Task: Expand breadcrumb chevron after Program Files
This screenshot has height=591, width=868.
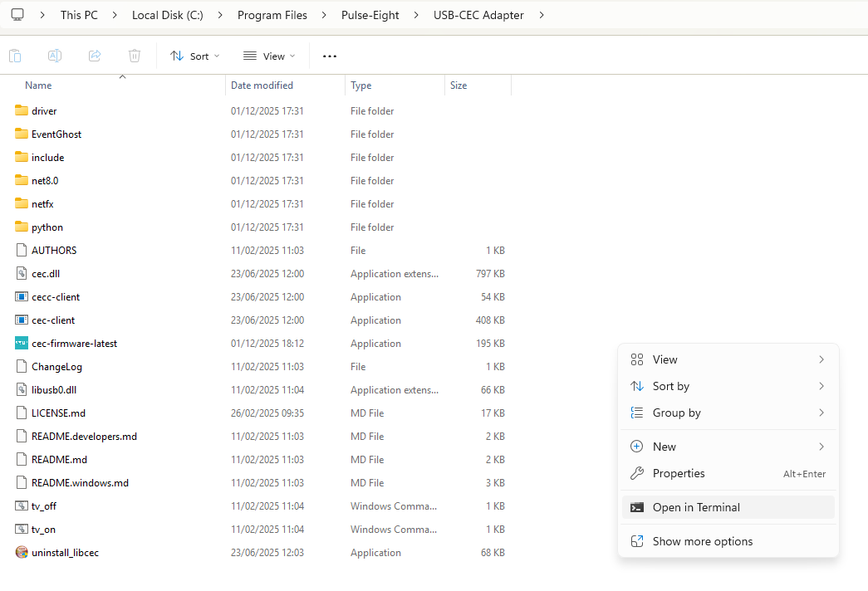Action: coord(324,15)
